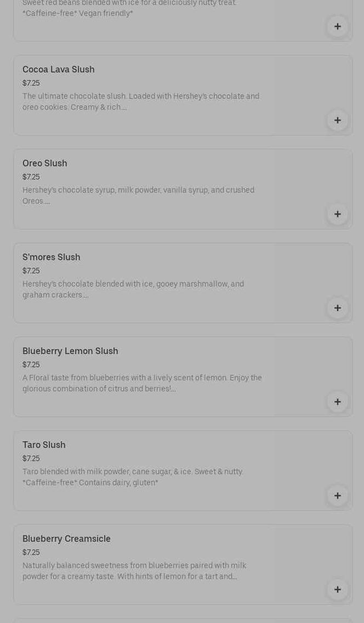The width and height of the screenshot is (364, 623).
Task: Select the Taro Slush title
Action: click(x=44, y=445)
